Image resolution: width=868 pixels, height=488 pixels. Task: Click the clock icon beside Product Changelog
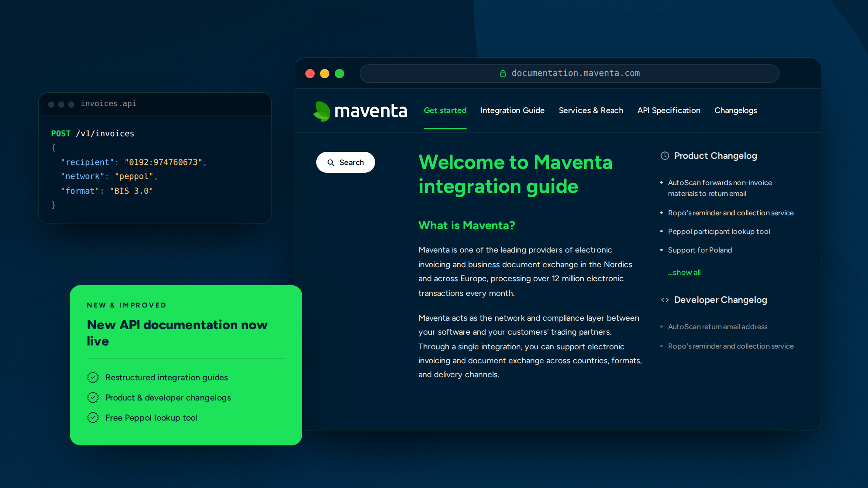(665, 156)
